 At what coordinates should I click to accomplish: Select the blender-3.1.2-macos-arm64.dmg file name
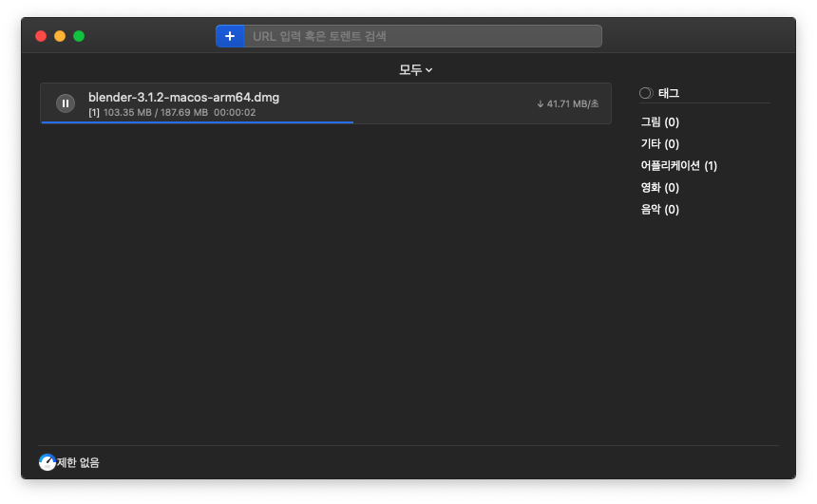tap(184, 98)
